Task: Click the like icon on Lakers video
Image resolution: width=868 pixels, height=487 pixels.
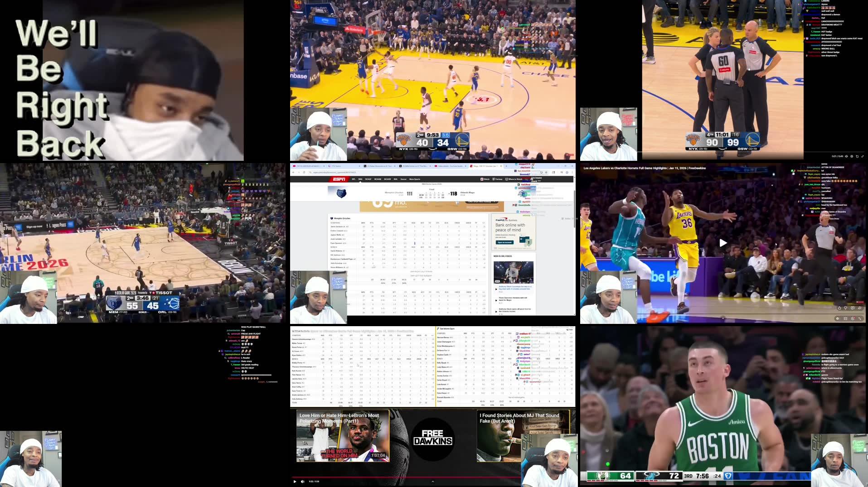Action: pos(839,308)
